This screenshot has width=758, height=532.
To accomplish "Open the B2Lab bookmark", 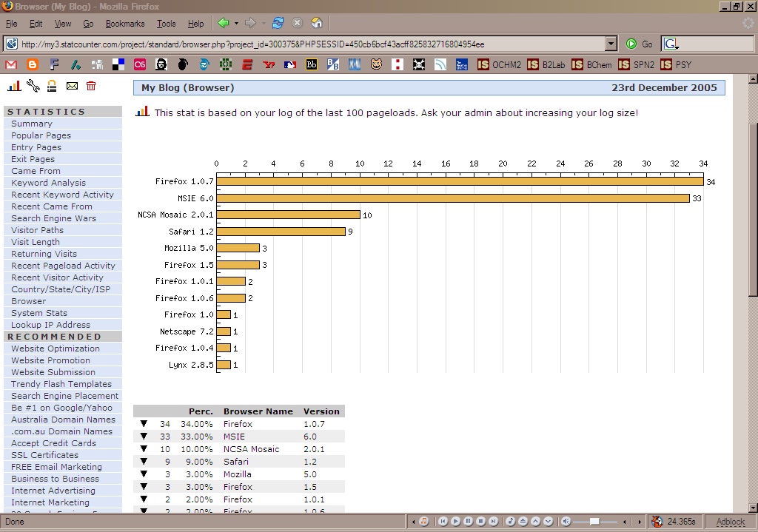I will coord(546,64).
